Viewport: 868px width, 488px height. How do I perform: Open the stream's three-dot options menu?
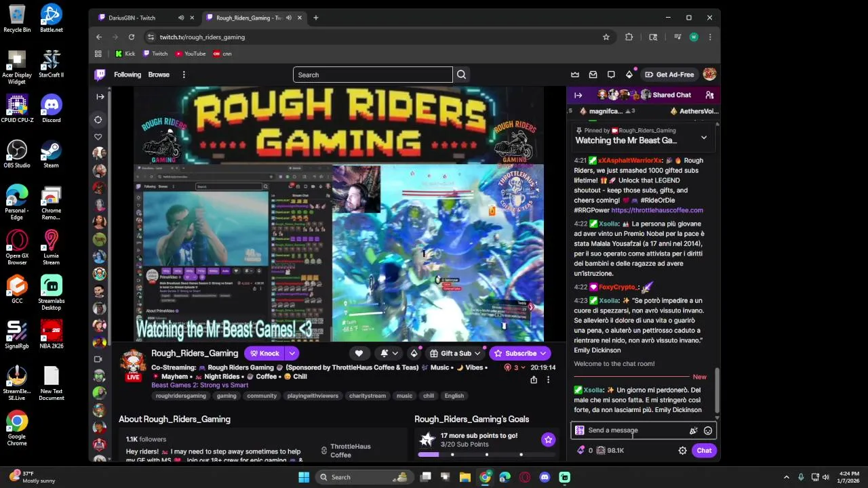point(548,380)
